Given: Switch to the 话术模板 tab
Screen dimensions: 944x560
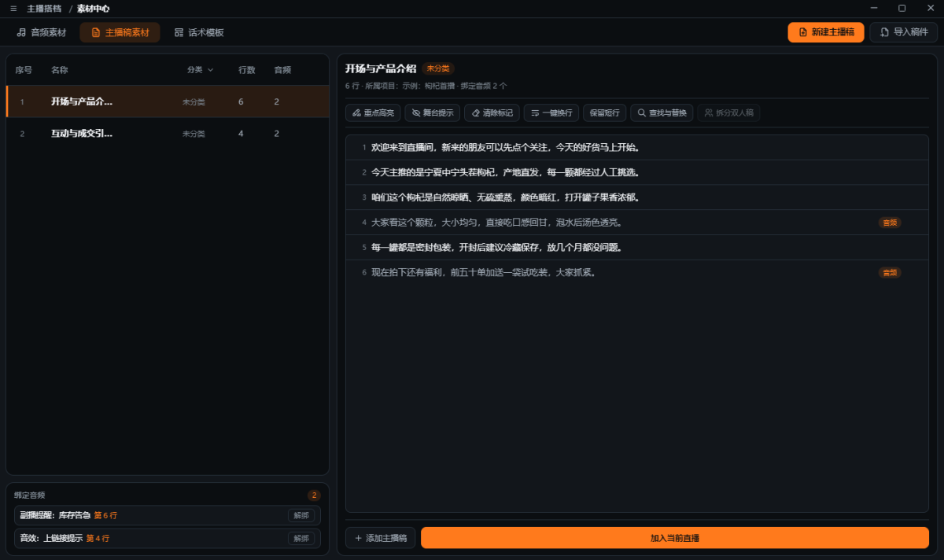Looking at the screenshot, I should [199, 32].
